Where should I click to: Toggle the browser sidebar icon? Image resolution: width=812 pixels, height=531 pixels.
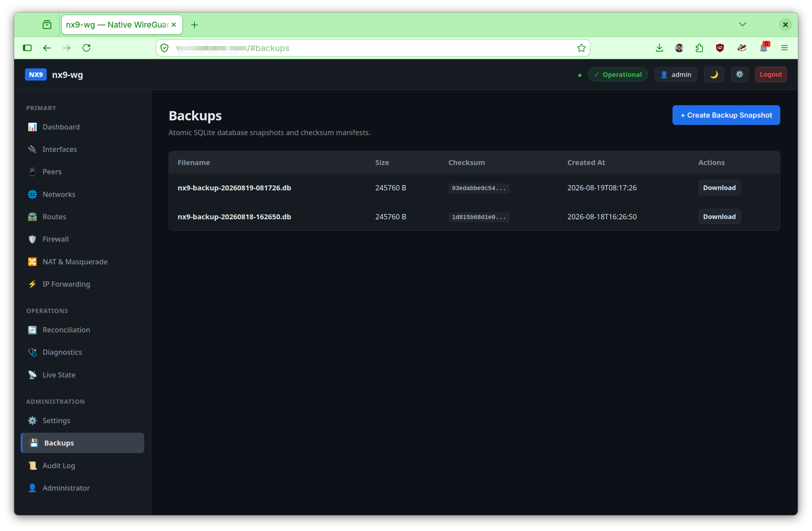27,48
